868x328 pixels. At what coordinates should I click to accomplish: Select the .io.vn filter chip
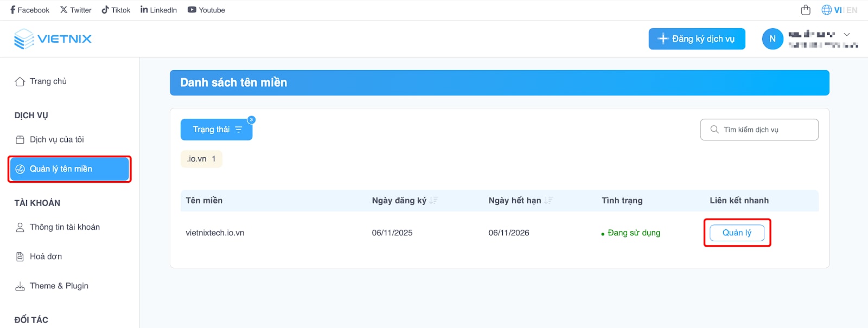(x=201, y=159)
